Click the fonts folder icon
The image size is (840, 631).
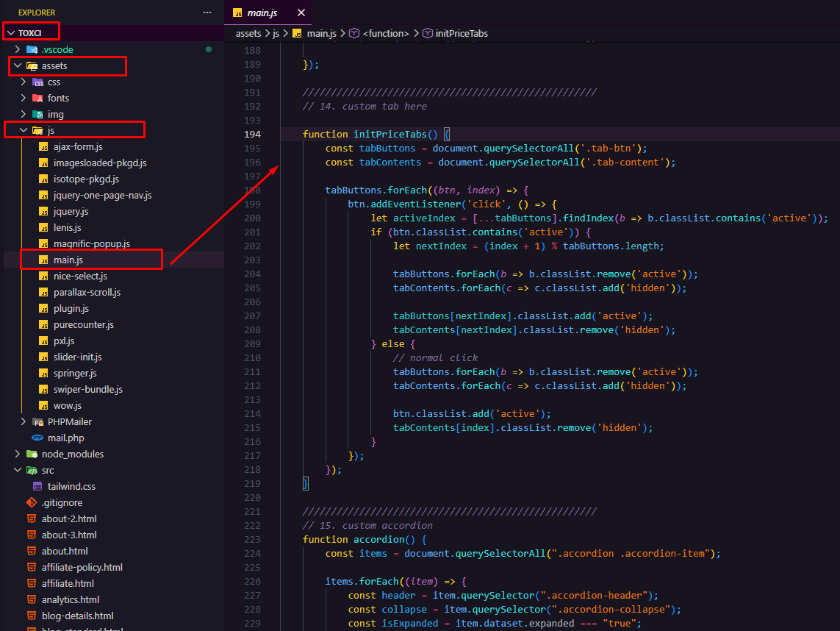pos(37,98)
